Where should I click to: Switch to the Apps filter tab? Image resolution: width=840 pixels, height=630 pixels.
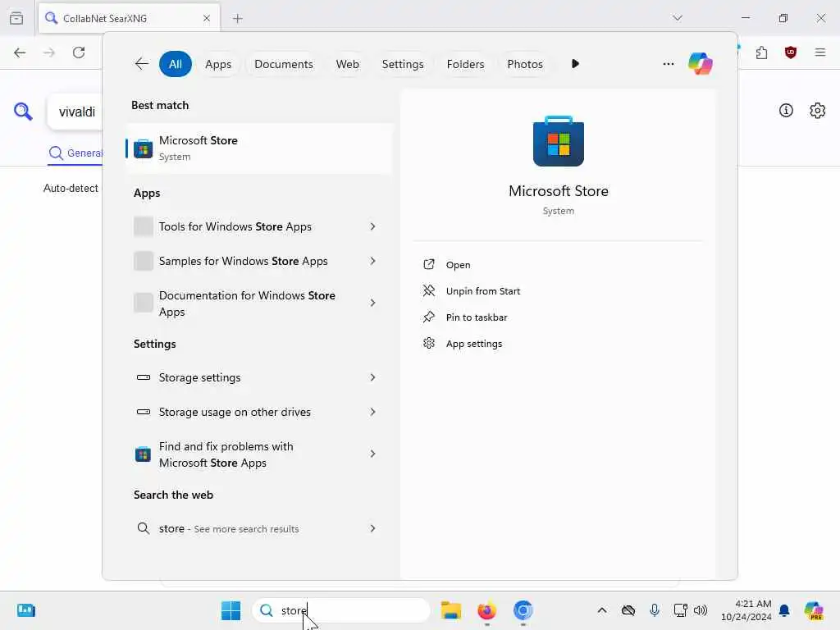click(x=218, y=64)
